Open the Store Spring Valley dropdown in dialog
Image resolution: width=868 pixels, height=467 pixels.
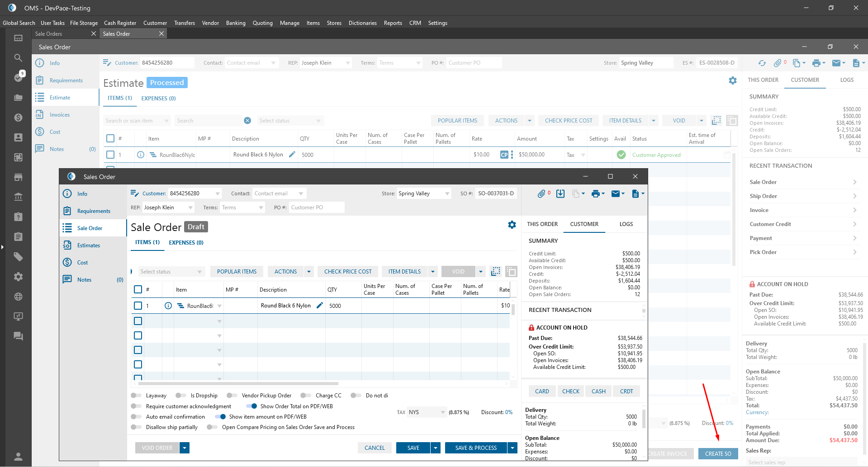click(x=447, y=193)
